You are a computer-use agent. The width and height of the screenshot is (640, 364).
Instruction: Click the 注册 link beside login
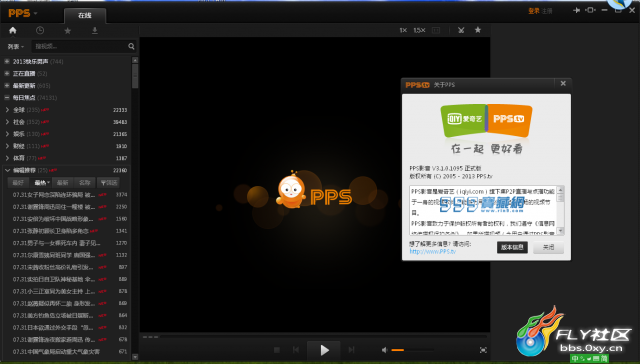pos(547,11)
